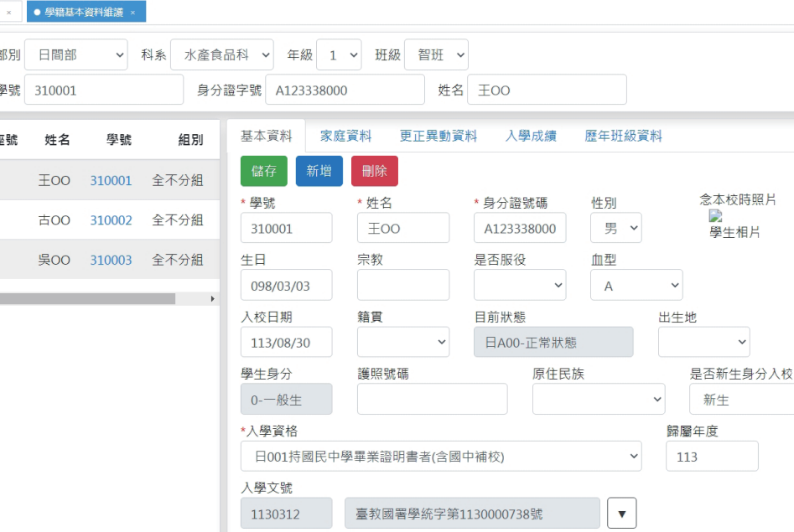The width and height of the screenshot is (794, 532).
Task: Open student link 310002
Action: tap(111, 220)
